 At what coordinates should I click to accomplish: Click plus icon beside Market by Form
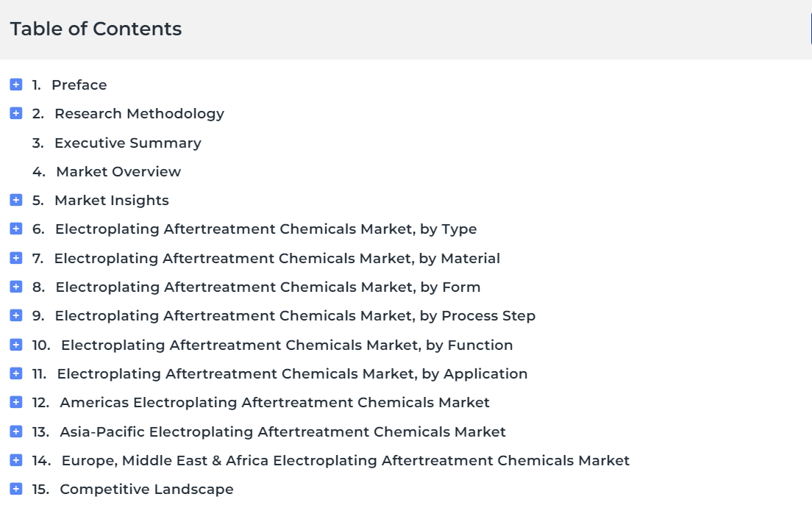[16, 287]
